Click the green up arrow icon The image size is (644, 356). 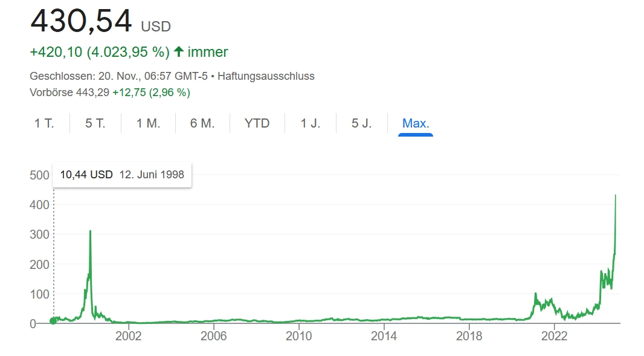[179, 51]
